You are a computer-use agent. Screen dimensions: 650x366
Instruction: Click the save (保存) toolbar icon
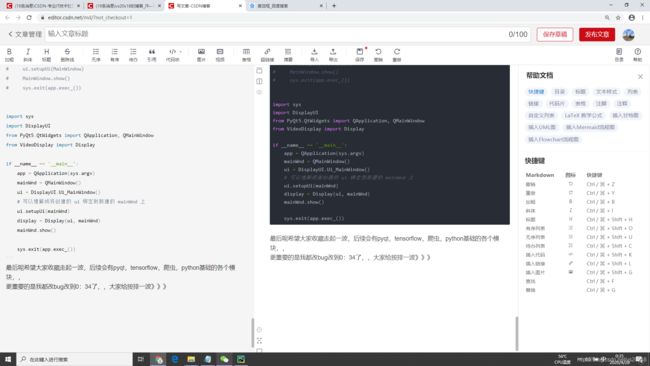click(359, 54)
